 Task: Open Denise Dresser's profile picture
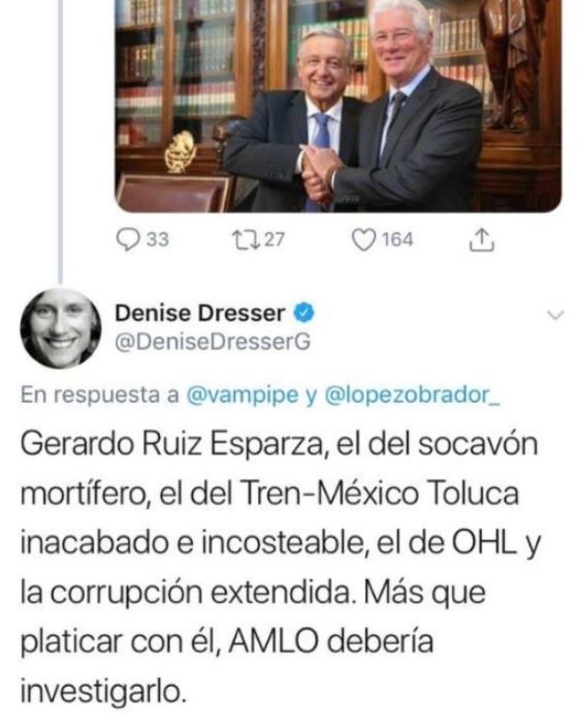click(x=60, y=328)
